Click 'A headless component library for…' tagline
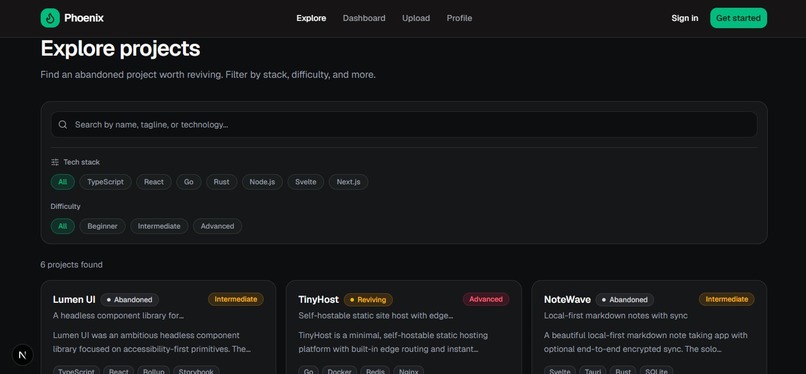The image size is (806, 374). click(118, 315)
